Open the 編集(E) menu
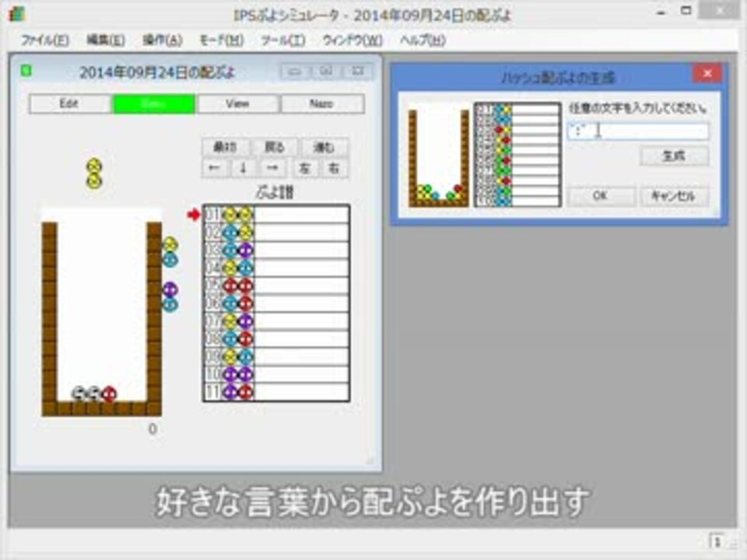Viewport: 747px width, 560px height. [x=105, y=40]
